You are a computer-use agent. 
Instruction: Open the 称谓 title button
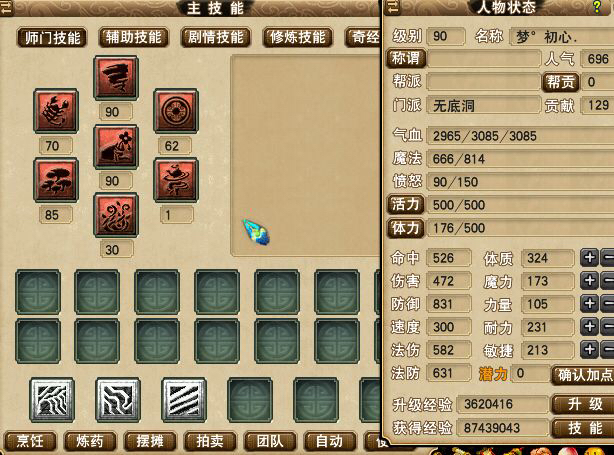(x=406, y=59)
